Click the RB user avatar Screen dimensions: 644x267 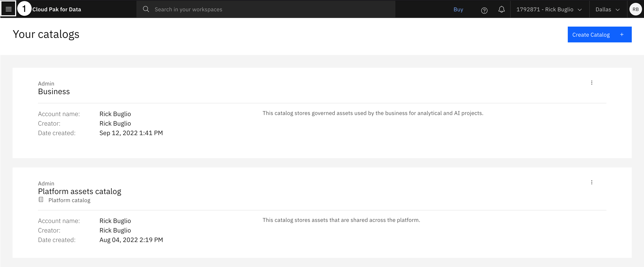click(x=635, y=9)
